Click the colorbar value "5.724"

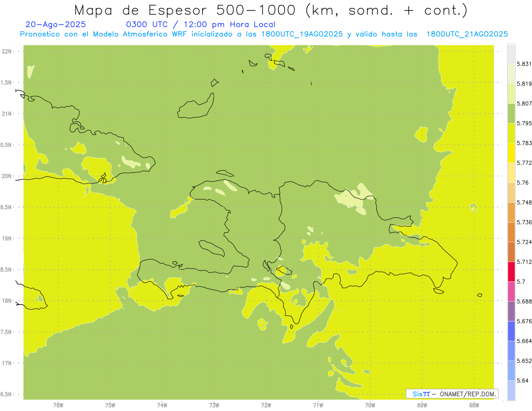524,242
